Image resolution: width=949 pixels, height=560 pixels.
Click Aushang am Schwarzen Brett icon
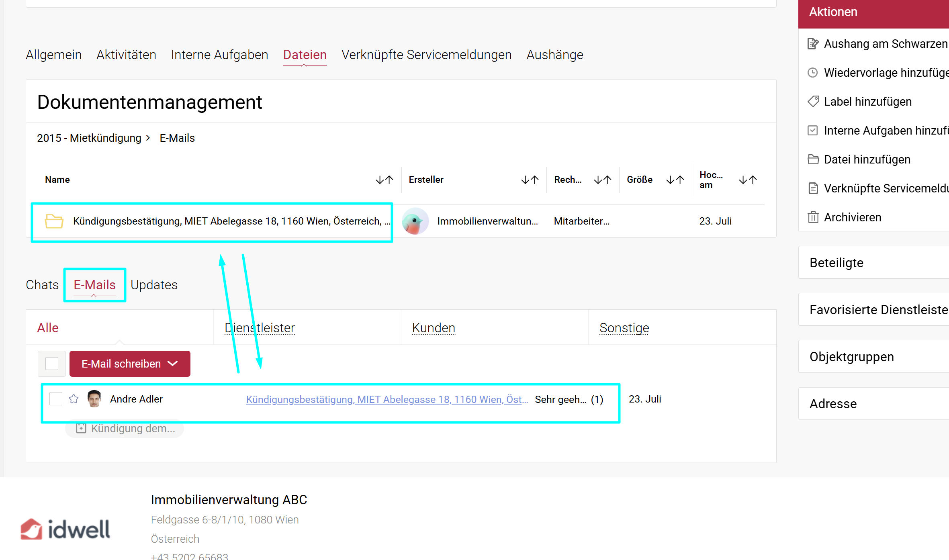coord(813,43)
